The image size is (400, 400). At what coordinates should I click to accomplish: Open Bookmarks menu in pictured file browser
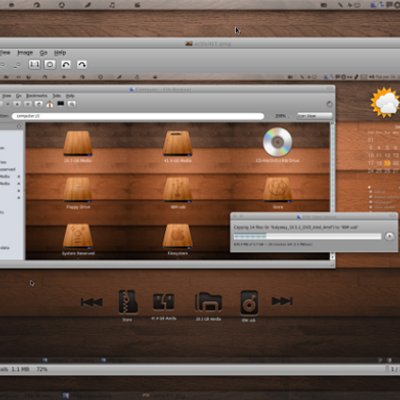pyautogui.click(x=37, y=96)
